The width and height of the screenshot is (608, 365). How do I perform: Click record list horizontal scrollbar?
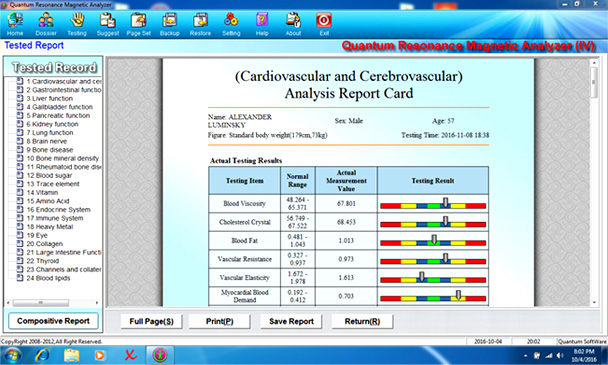[x=41, y=303]
